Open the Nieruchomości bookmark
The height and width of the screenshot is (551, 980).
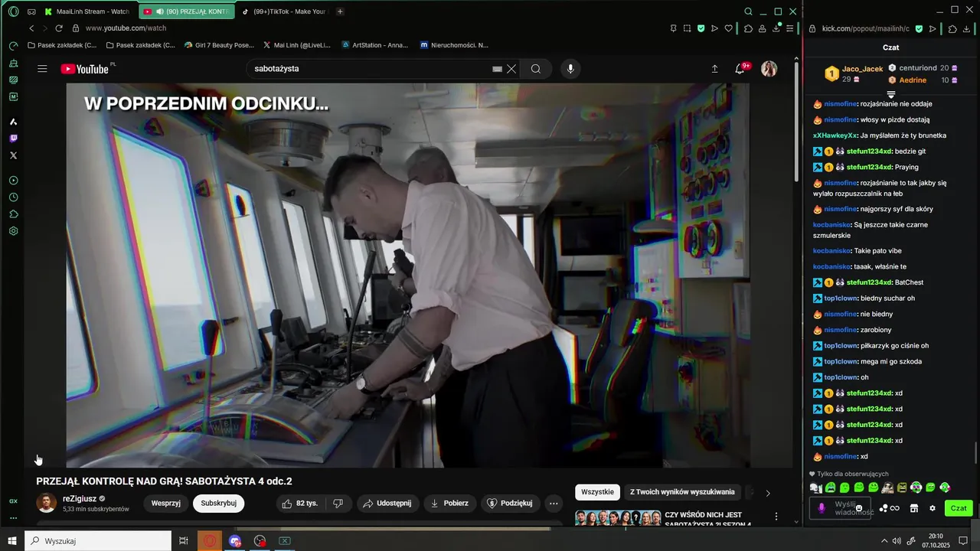point(453,45)
